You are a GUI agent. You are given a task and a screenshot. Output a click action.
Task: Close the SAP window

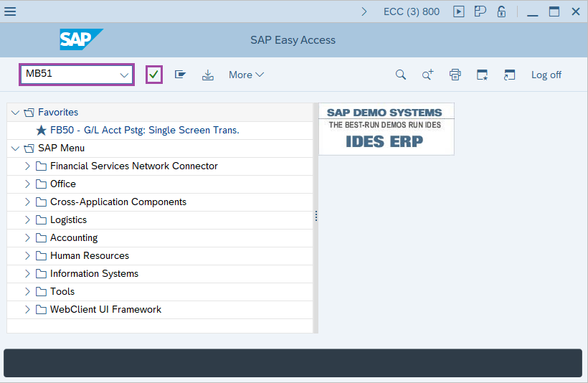click(x=576, y=11)
